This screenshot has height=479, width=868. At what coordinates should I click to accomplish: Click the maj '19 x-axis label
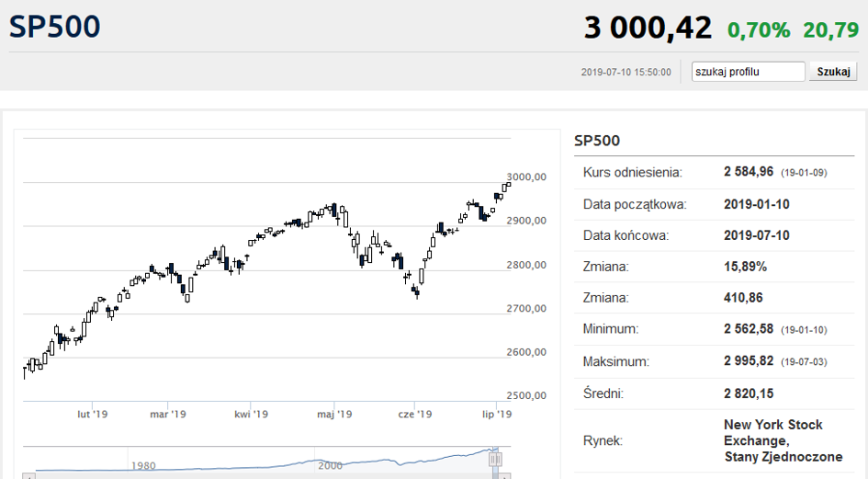pos(334,414)
